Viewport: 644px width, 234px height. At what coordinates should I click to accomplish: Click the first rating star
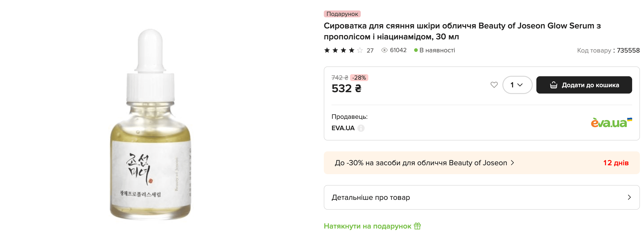pyautogui.click(x=327, y=50)
